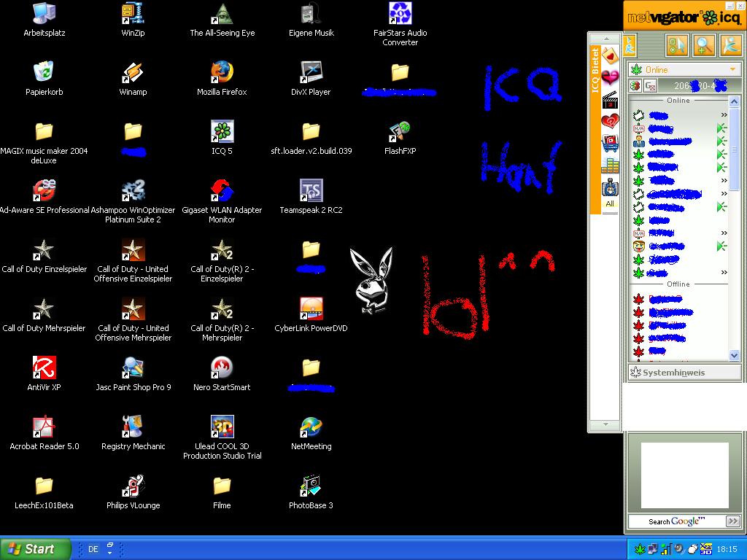
Task: Select the LeechEx101Beta folder
Action: pyautogui.click(x=44, y=492)
